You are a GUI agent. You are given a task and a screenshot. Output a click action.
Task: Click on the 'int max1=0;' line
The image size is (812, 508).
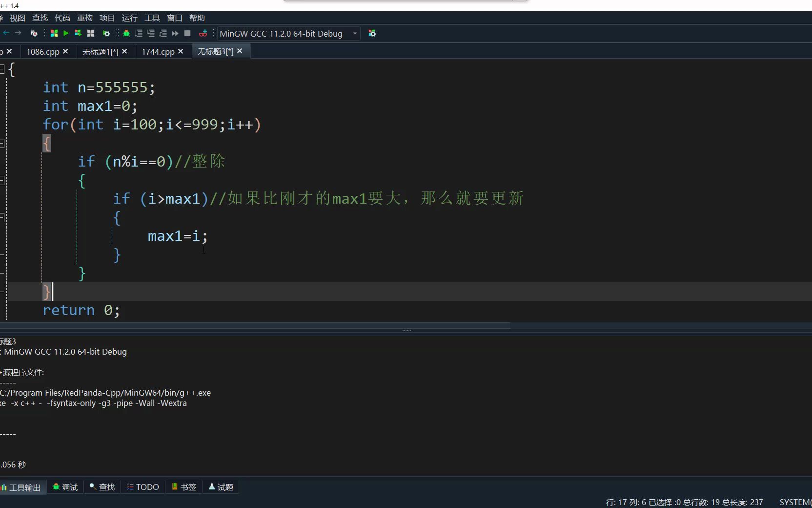click(90, 106)
